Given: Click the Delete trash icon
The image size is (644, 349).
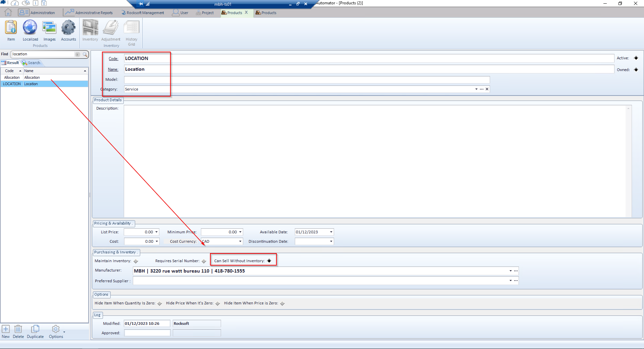Looking at the screenshot, I should pyautogui.click(x=18, y=329).
